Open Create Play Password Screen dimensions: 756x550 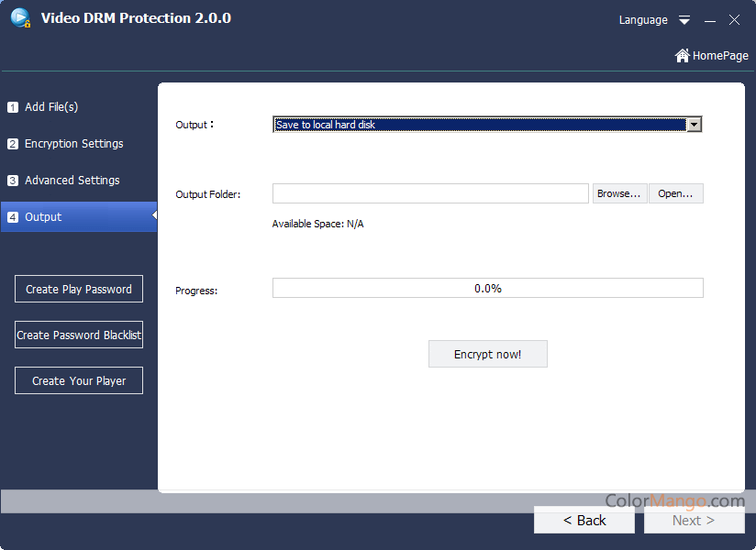coord(78,289)
